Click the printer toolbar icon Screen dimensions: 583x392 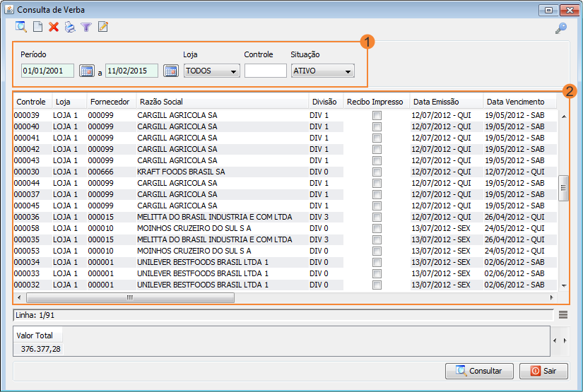(70, 27)
